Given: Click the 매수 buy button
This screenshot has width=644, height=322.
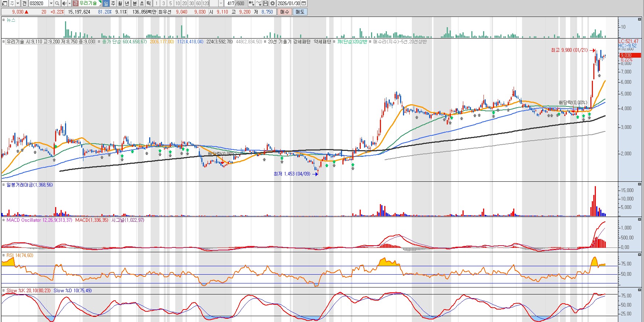Looking at the screenshot, I should coord(284,12).
